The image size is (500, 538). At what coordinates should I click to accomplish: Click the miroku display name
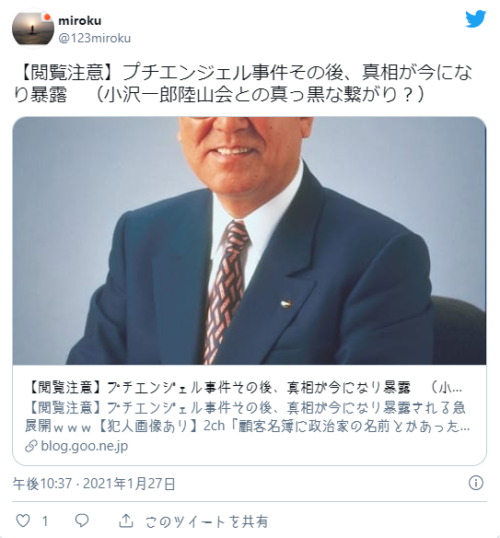click(x=80, y=21)
